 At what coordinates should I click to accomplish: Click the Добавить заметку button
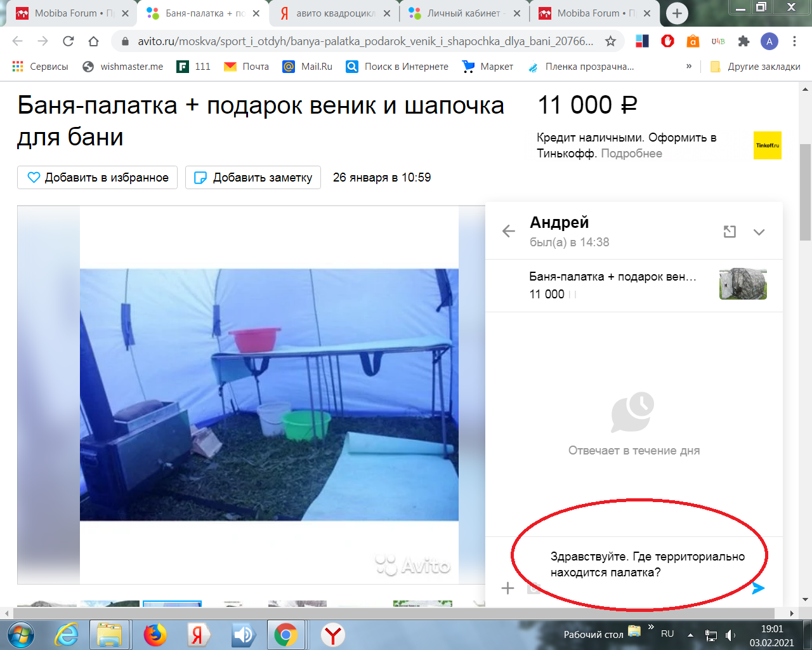252,178
